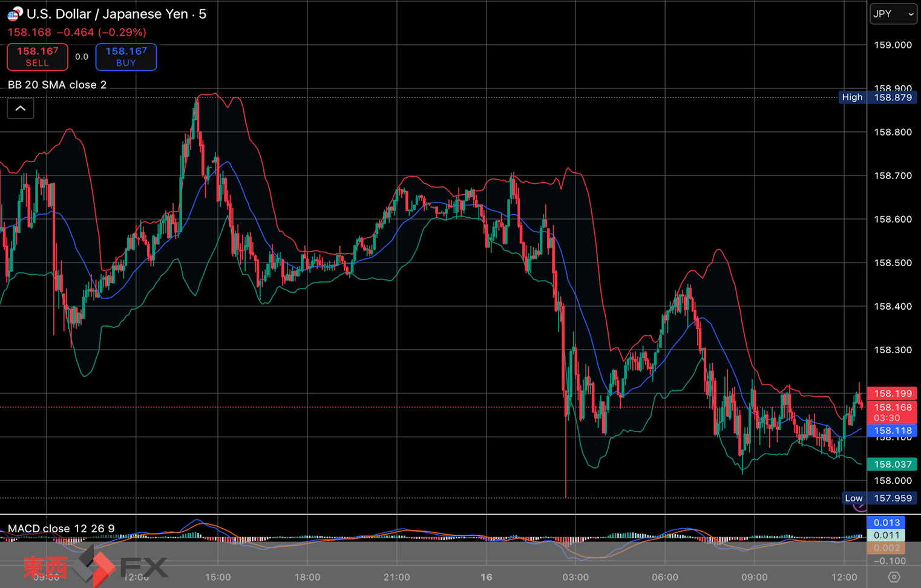Click the date marker 16 on time axis
Viewport: 921px width, 588px height.
[487, 577]
